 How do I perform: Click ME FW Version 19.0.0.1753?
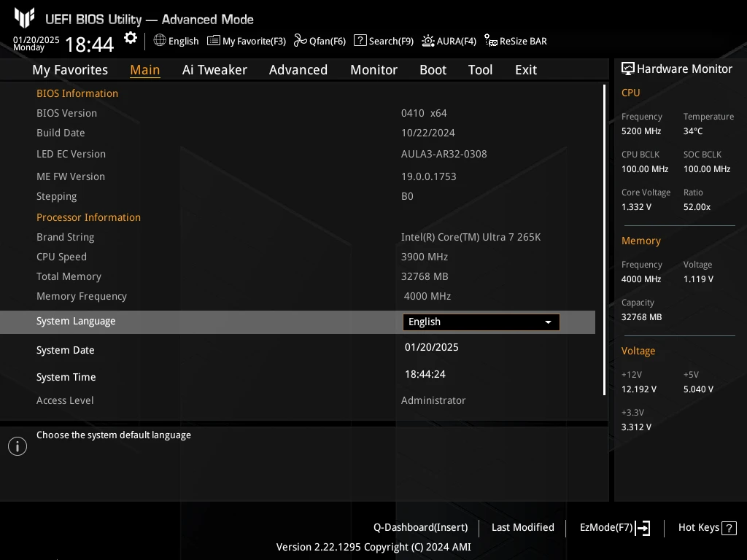coord(429,176)
